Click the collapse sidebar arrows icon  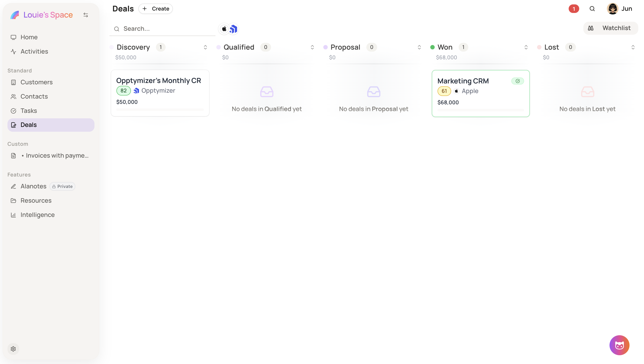(x=86, y=15)
